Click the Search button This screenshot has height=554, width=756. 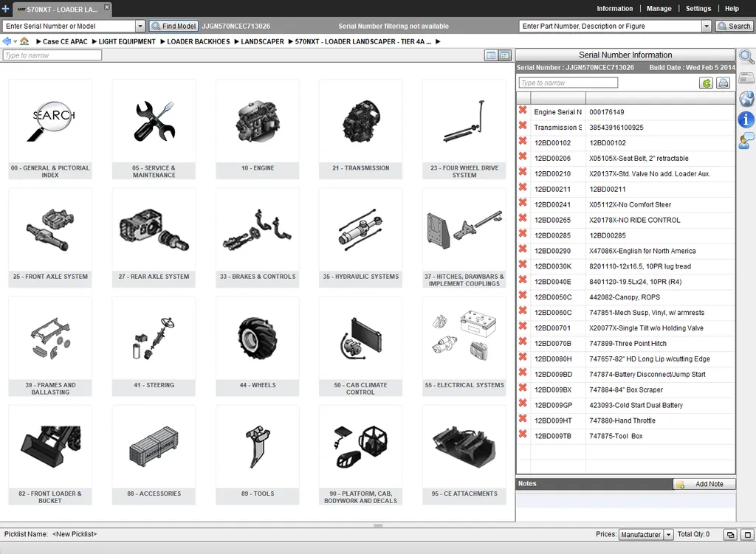pyautogui.click(x=734, y=26)
